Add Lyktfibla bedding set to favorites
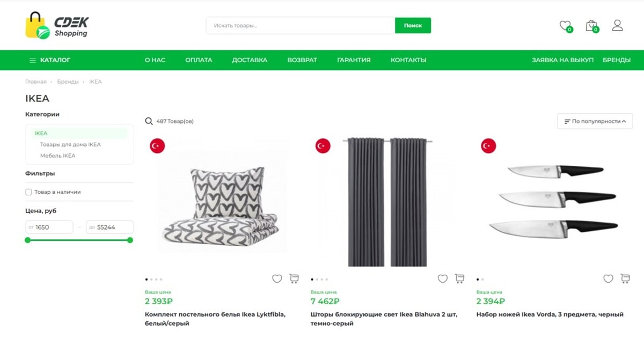This screenshot has height=338, width=644. click(277, 279)
